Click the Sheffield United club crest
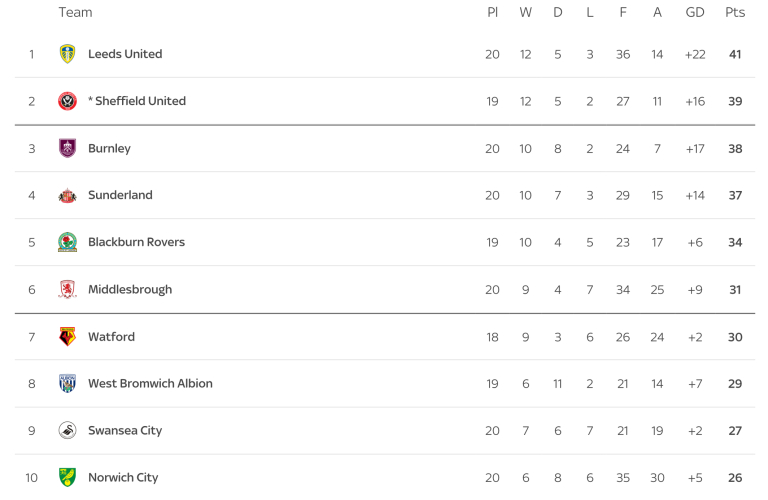 pos(67,101)
